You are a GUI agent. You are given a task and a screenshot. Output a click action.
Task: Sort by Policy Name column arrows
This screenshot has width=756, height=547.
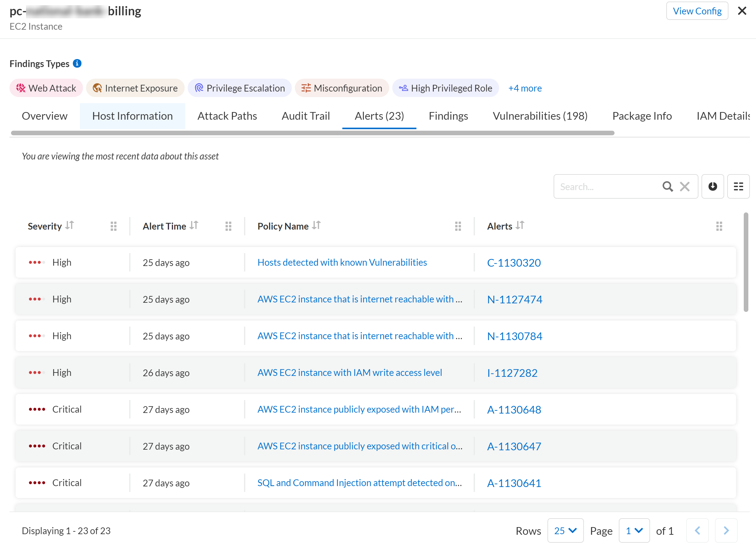pos(316,226)
